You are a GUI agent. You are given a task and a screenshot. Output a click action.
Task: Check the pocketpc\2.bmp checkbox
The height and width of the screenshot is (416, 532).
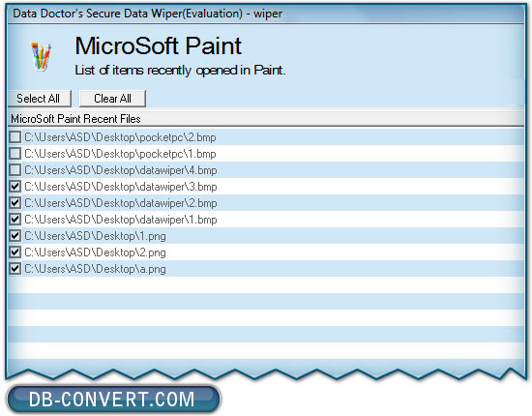[x=15, y=137]
